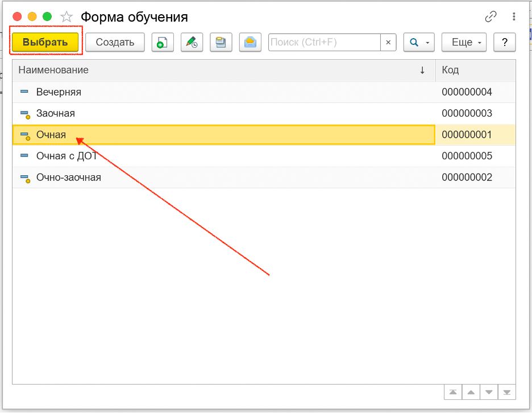Click the sort direction arrow in Наименование header
This screenshot has width=532, height=413.
click(422, 71)
